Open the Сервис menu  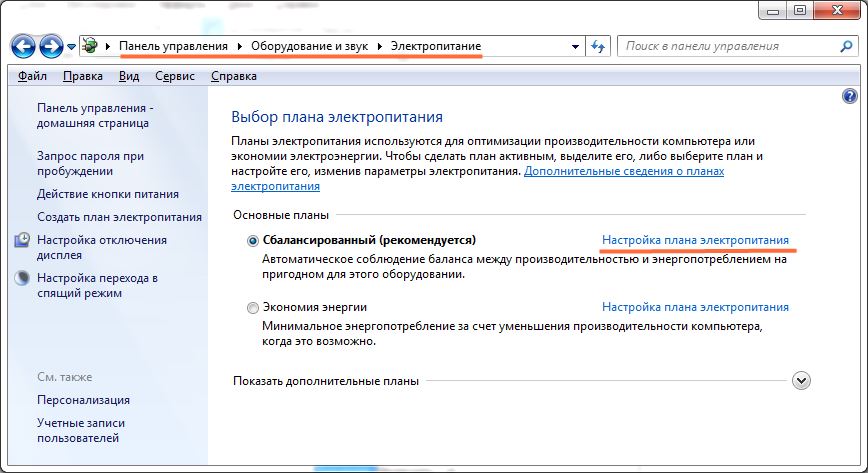point(175,76)
